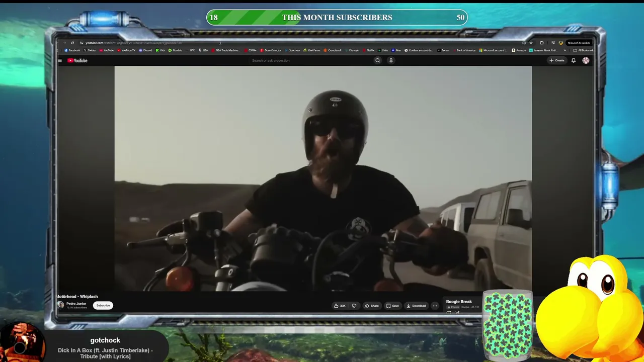Open the Kiwi Farms bookmark
This screenshot has height=362, width=644.
click(x=312, y=50)
